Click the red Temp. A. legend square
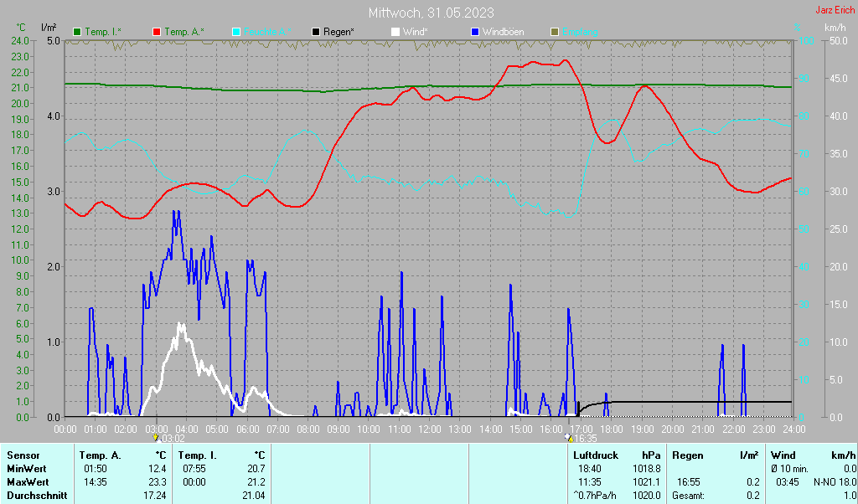Screen dimensions: 858x504 pos(157,32)
